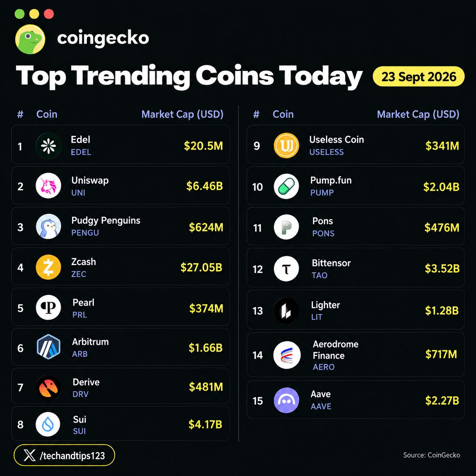This screenshot has width=476, height=476.
Task: Click the Pump.fun pill icon
Action: pos(286,187)
